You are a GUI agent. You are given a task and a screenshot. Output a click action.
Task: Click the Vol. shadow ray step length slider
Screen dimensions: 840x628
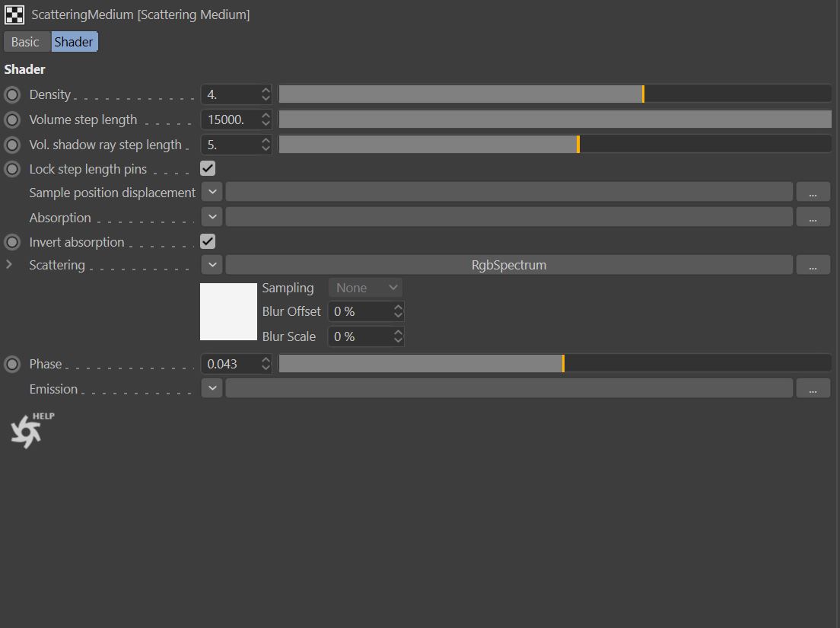pos(555,145)
